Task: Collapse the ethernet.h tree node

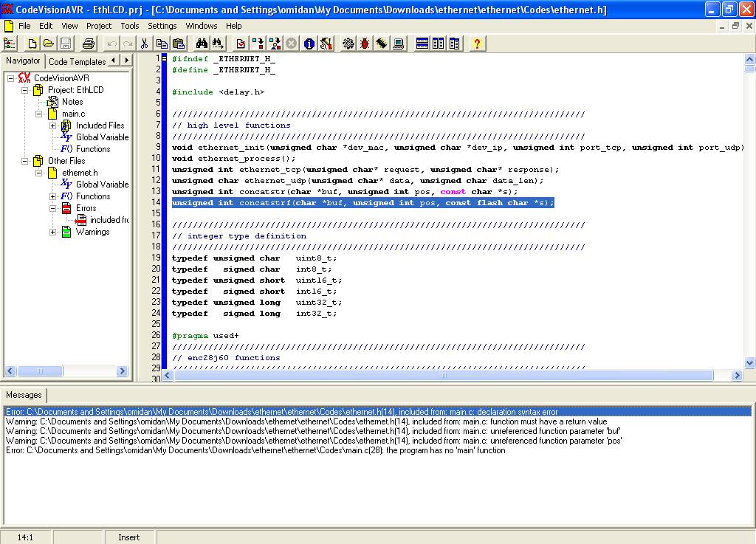Action: pyautogui.click(x=38, y=173)
